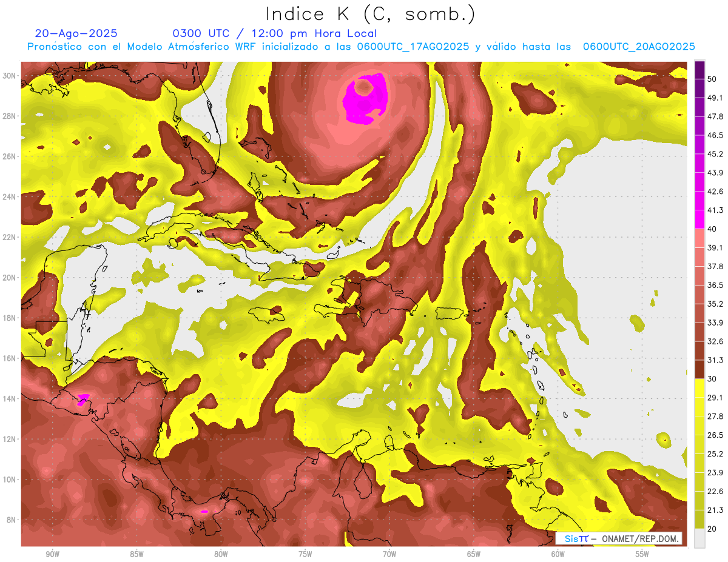This screenshot has height=562, width=728.
Task: Click the '18N' latitude label
Action: pyautogui.click(x=9, y=318)
